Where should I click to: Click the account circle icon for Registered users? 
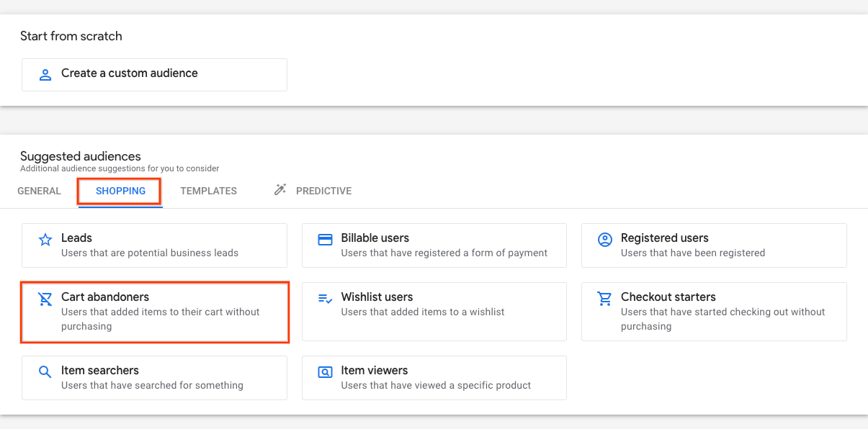pos(605,240)
